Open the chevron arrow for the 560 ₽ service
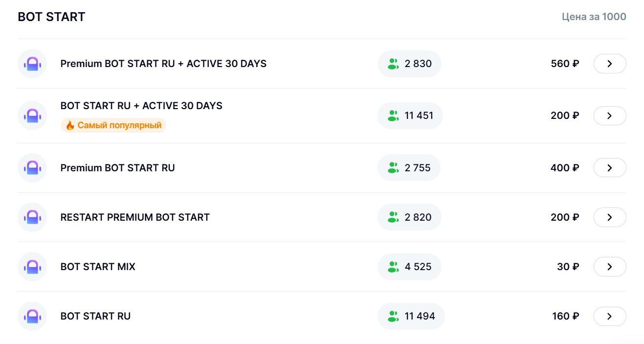Image resolution: width=644 pixels, height=344 pixels. (610, 64)
